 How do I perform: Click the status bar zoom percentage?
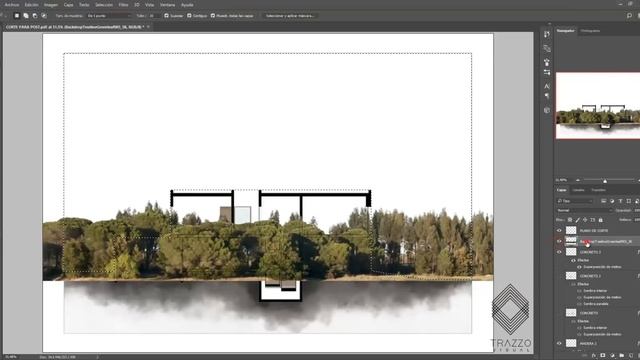pos(10,357)
